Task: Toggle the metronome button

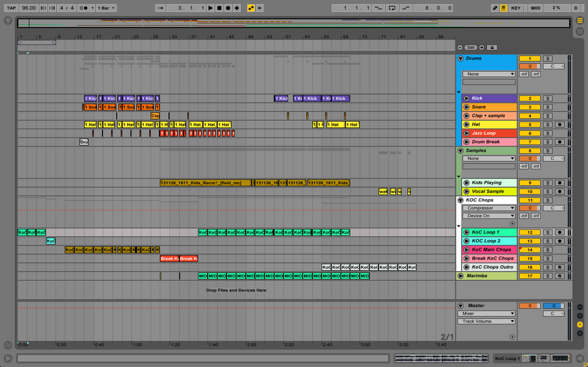Action: click(x=84, y=8)
